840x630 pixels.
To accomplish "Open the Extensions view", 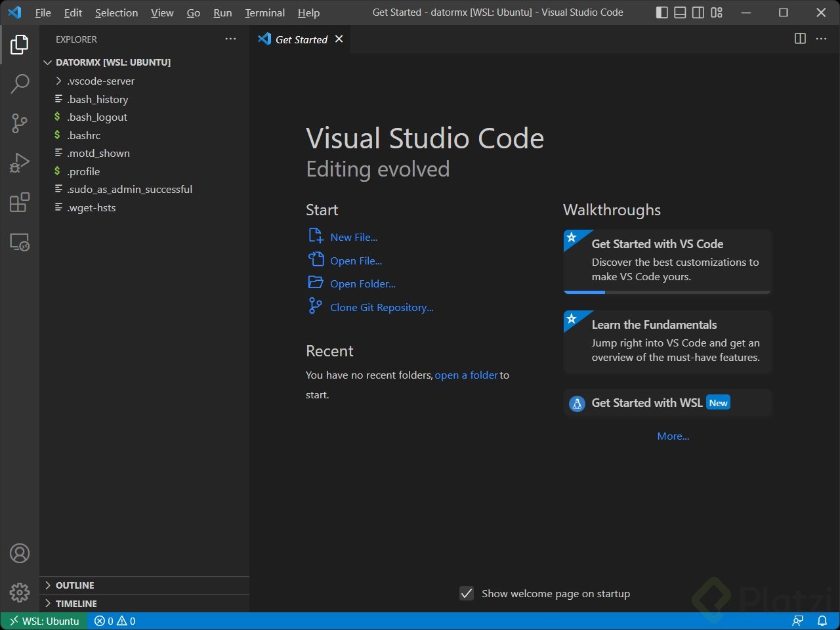I will point(20,202).
